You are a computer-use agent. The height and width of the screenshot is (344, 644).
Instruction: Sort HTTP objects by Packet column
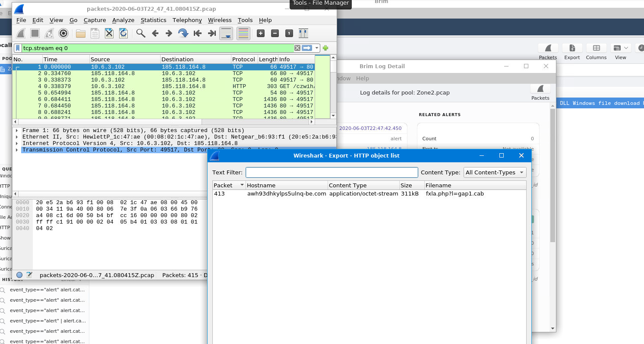(229, 185)
